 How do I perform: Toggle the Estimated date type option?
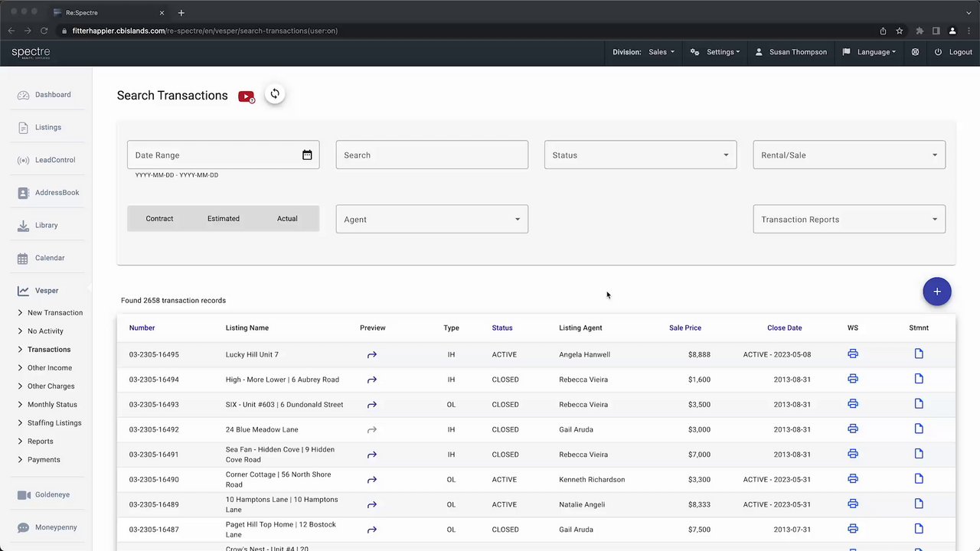coord(224,219)
